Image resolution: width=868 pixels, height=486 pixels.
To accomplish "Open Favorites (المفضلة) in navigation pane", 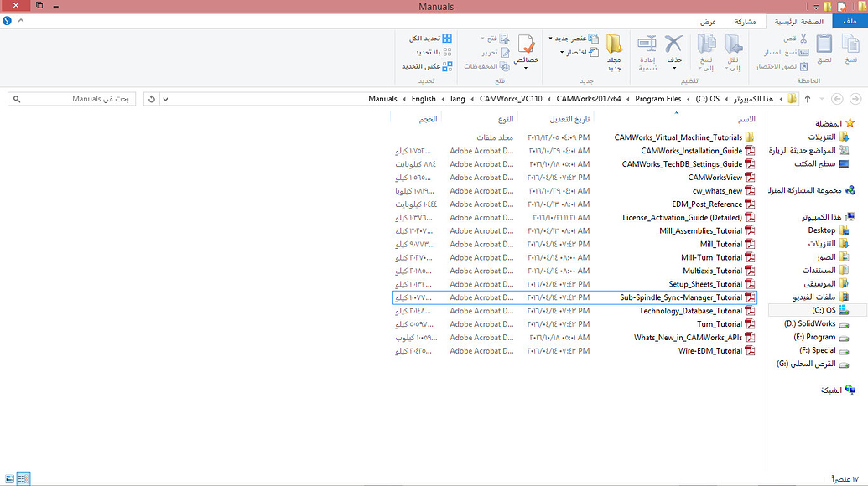I will point(834,123).
